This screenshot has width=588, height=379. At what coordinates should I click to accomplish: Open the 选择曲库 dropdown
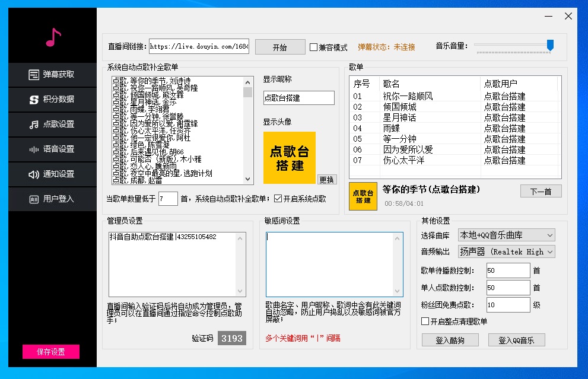(x=506, y=235)
